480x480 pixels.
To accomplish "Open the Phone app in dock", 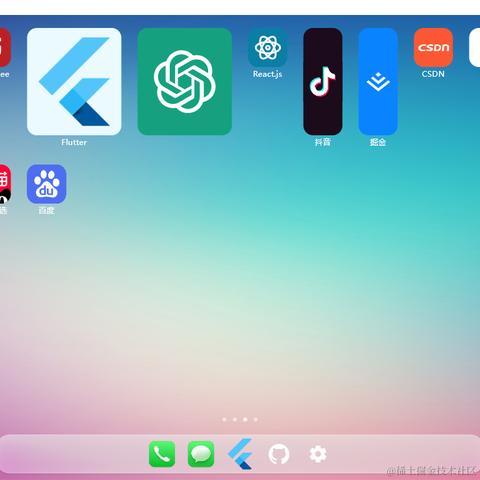I will [162, 454].
